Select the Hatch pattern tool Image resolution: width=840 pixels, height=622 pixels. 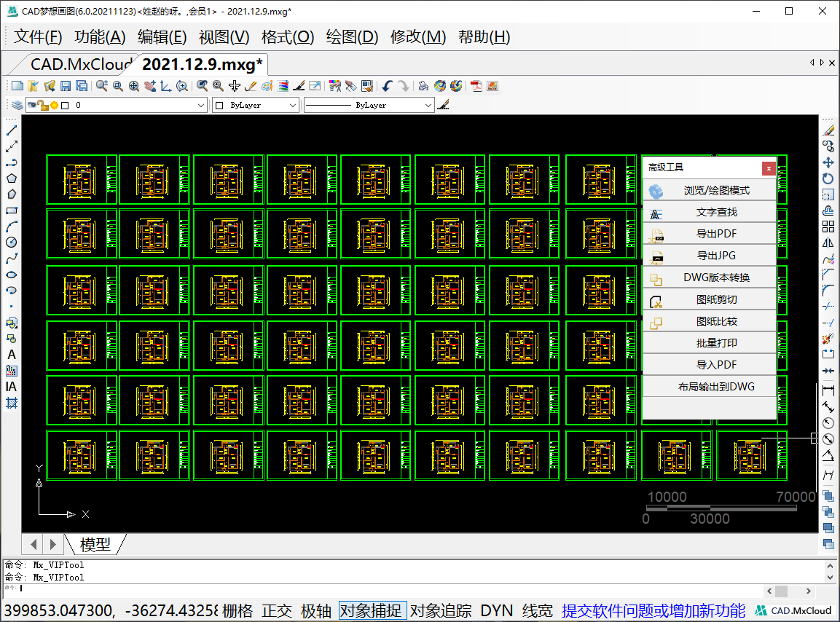coord(11,403)
